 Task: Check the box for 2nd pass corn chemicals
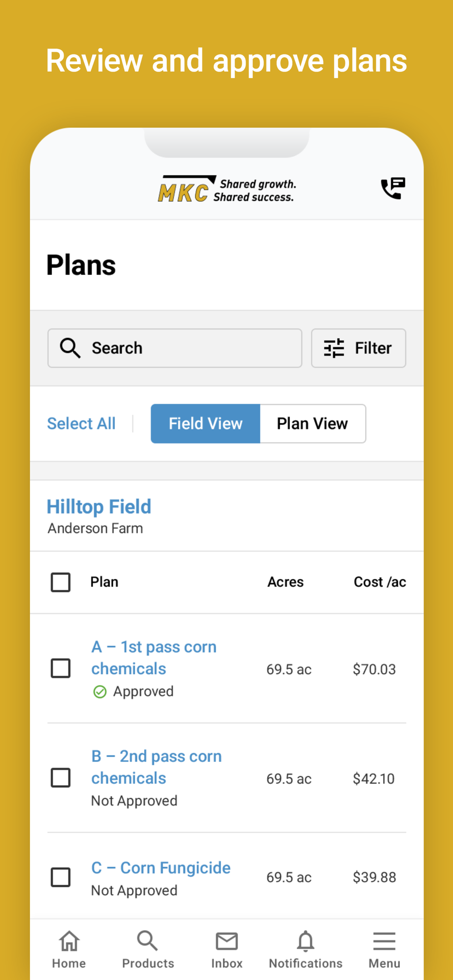pos(61,778)
